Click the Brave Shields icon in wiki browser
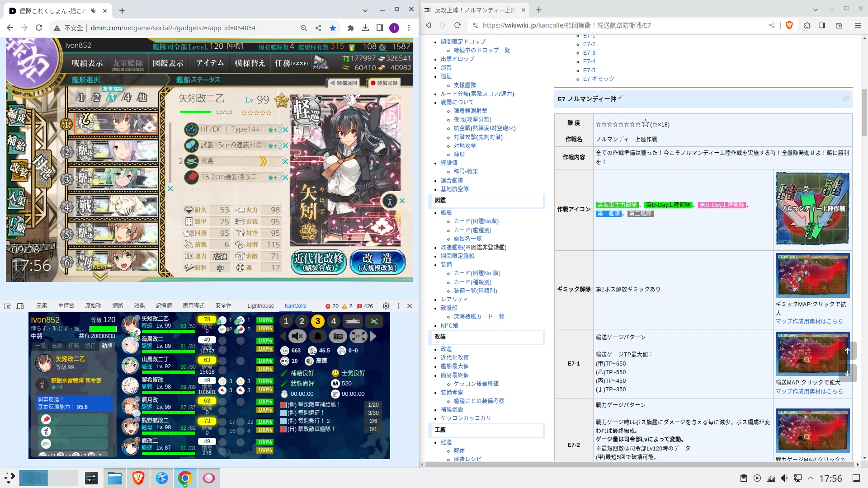Image resolution: width=868 pixels, height=488 pixels. pos(789,25)
